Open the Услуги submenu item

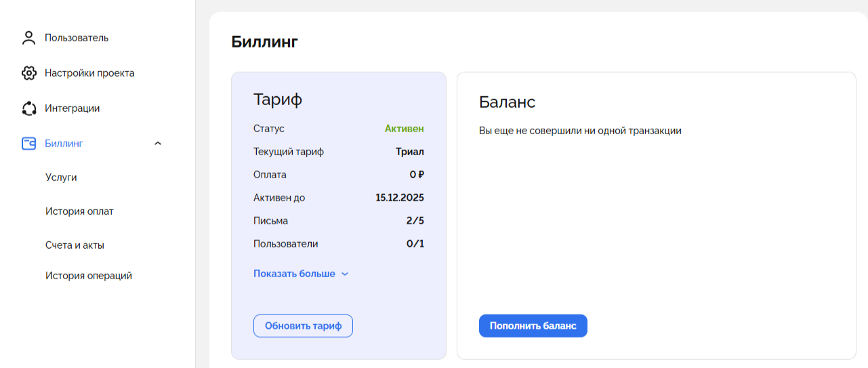pyautogui.click(x=61, y=178)
